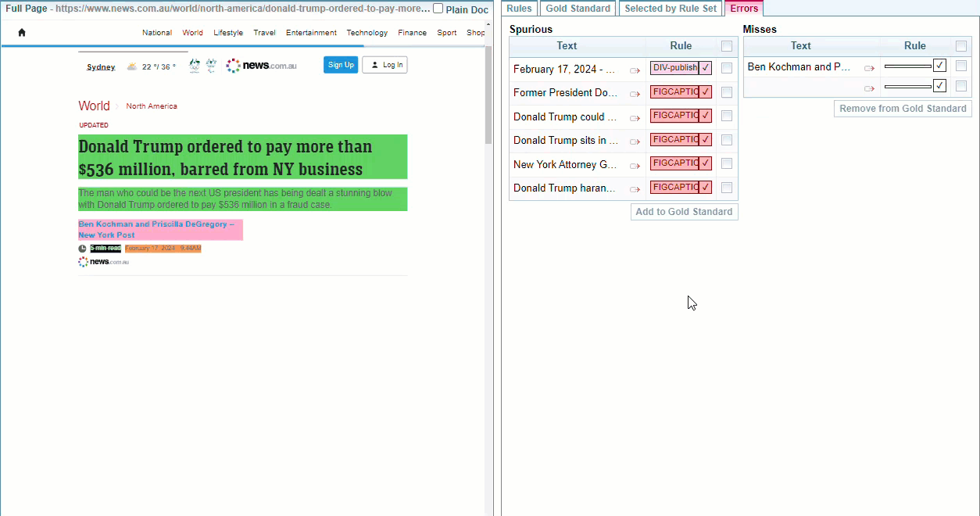Click the Remove from Gold Standard button
Screen dimensions: 980x516
pos(903,109)
